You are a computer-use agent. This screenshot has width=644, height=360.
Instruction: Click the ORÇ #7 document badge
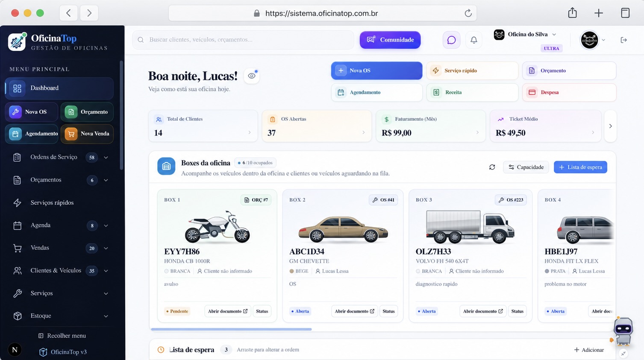[256, 200]
